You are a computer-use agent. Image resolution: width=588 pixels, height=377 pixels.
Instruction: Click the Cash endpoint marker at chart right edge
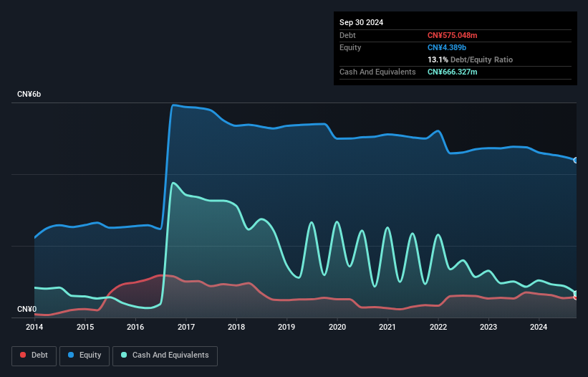[x=576, y=293]
